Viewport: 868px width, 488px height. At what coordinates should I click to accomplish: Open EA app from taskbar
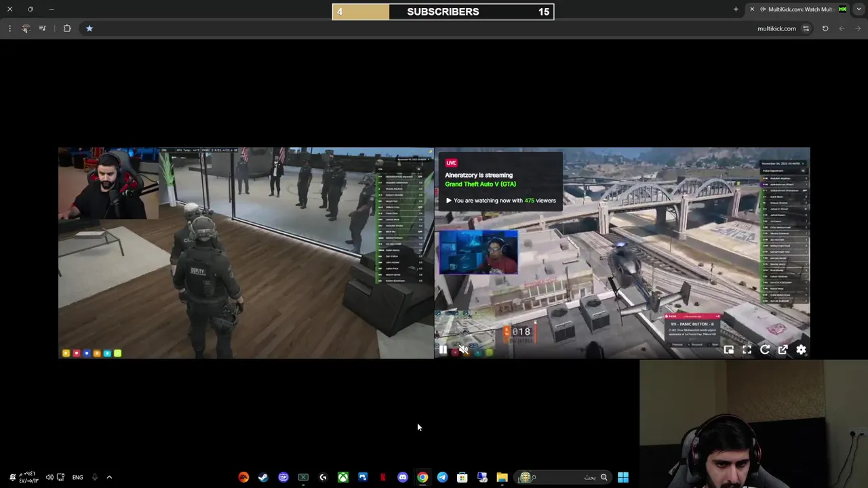point(243,477)
